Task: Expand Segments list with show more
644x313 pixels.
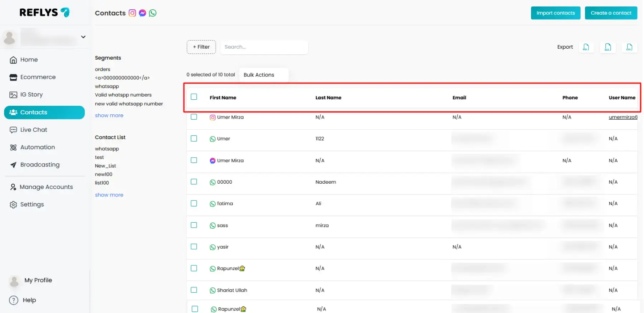Action: tap(109, 115)
